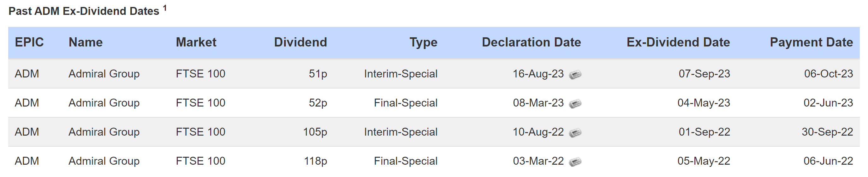This screenshot has width=868, height=177.
Task: Click the 105p dividend value
Action: 315,132
